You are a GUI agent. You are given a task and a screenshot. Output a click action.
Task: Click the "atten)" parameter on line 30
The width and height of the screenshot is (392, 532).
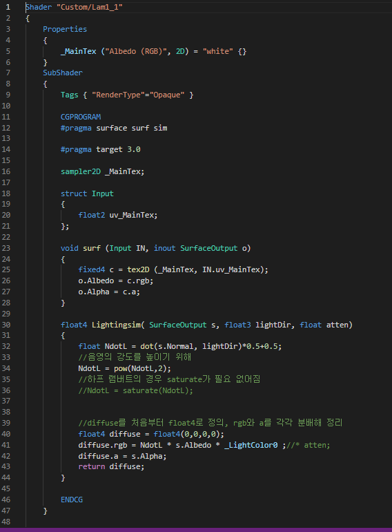[339, 325]
